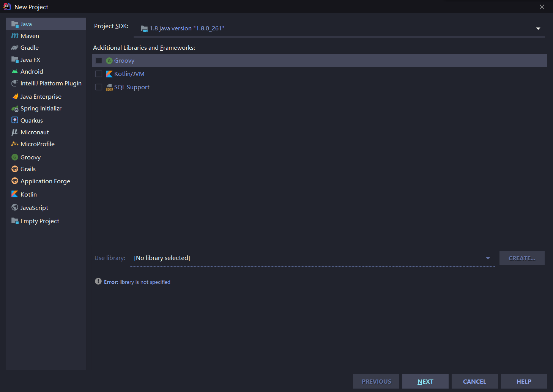Click the Cancel button
The image size is (553, 392).
click(x=475, y=381)
